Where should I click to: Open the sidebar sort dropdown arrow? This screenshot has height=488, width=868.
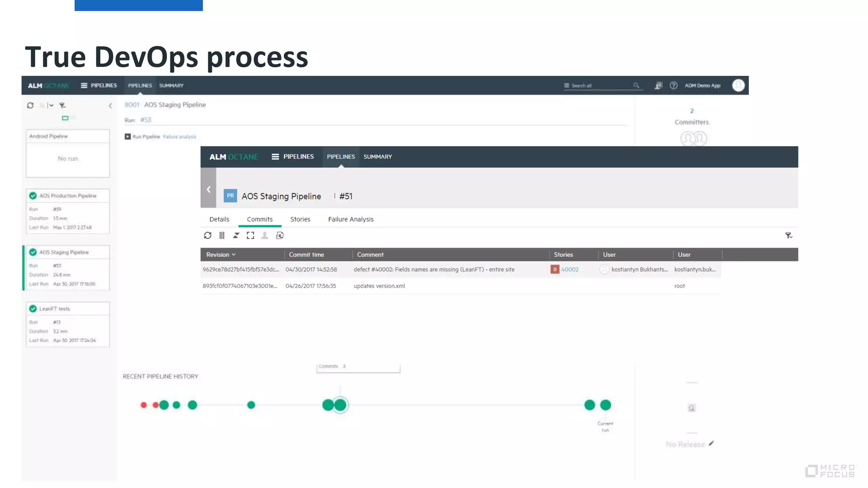coord(50,105)
